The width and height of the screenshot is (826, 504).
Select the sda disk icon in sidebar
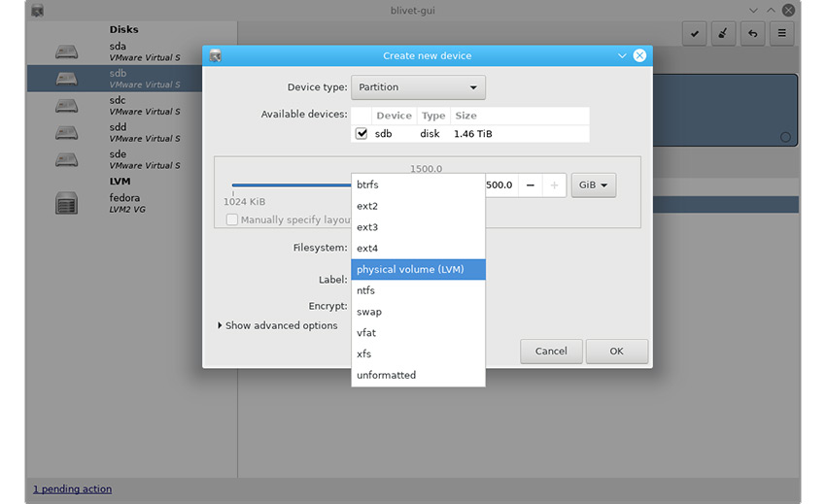66,50
